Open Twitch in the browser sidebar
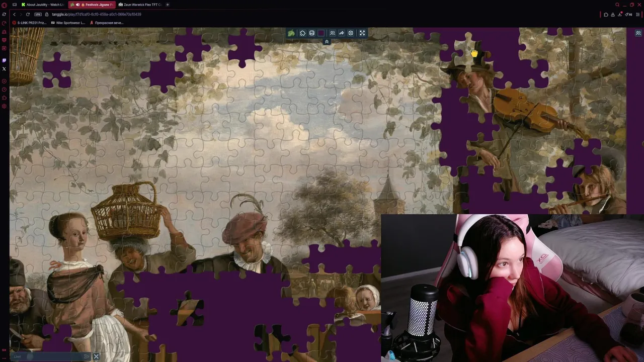This screenshot has height=362, width=644. pos(4,60)
